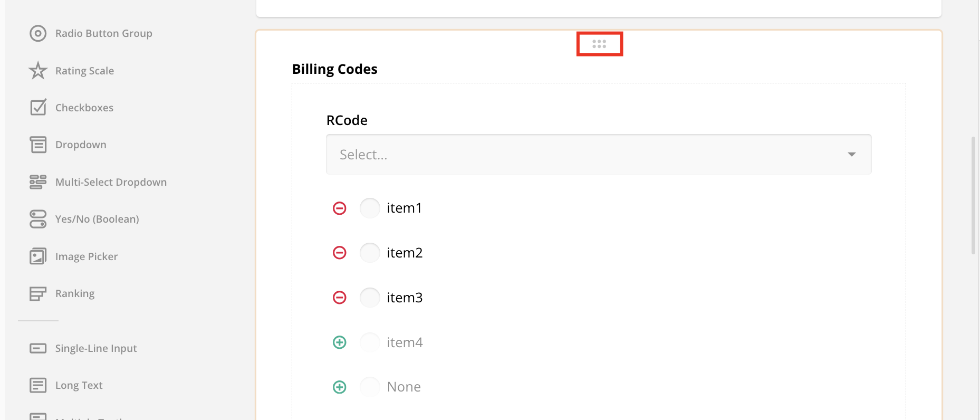
Task: Click the dropdown arrow on the Select field
Action: point(851,154)
